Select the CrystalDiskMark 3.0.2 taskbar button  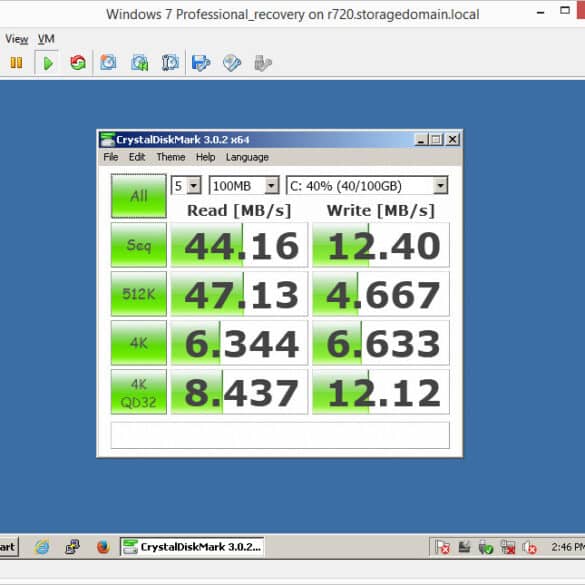pos(192,547)
